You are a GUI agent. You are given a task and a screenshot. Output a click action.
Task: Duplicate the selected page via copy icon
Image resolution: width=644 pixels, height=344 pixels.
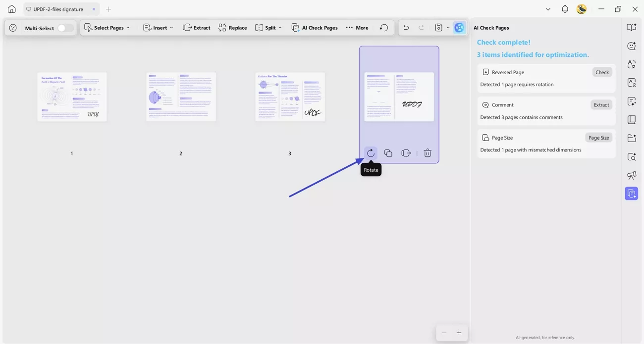[388, 153]
